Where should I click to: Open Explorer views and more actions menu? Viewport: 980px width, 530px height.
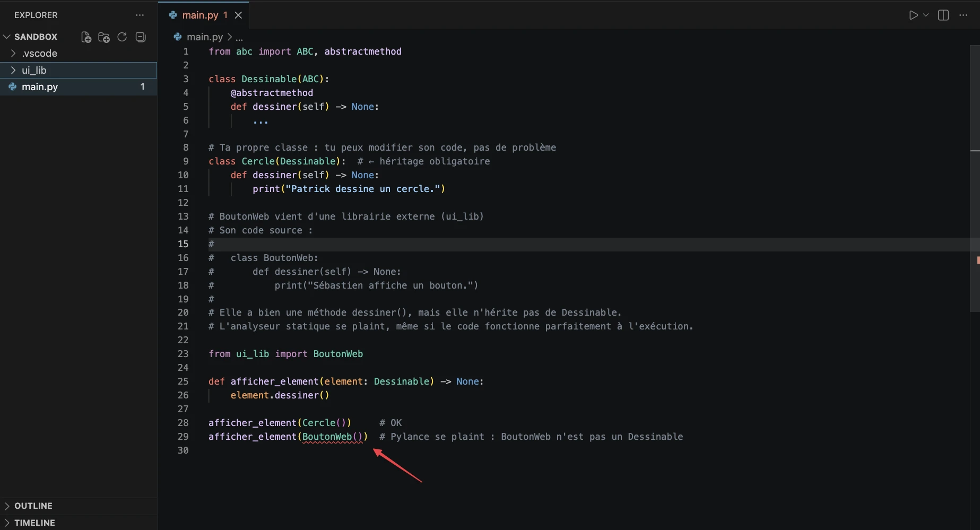pos(140,15)
